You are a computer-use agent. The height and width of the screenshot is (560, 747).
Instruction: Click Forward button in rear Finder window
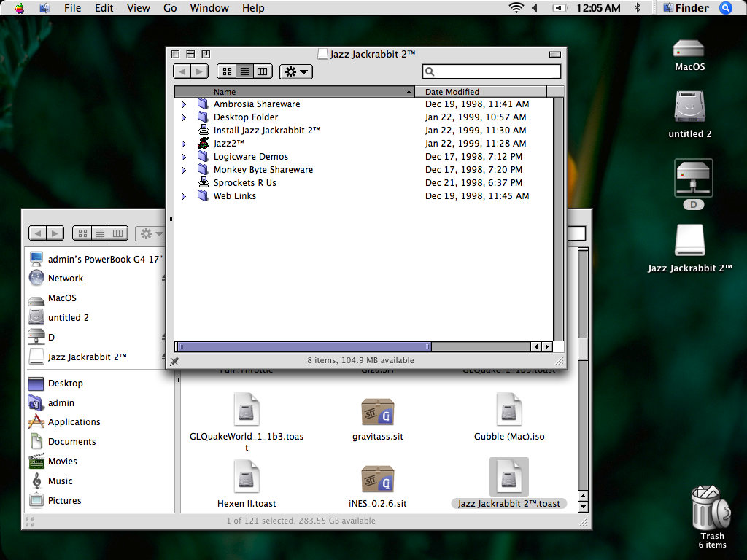[55, 233]
